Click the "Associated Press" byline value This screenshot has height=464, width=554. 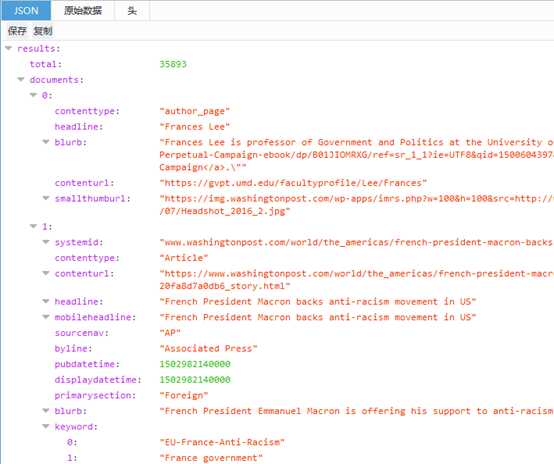(208, 348)
